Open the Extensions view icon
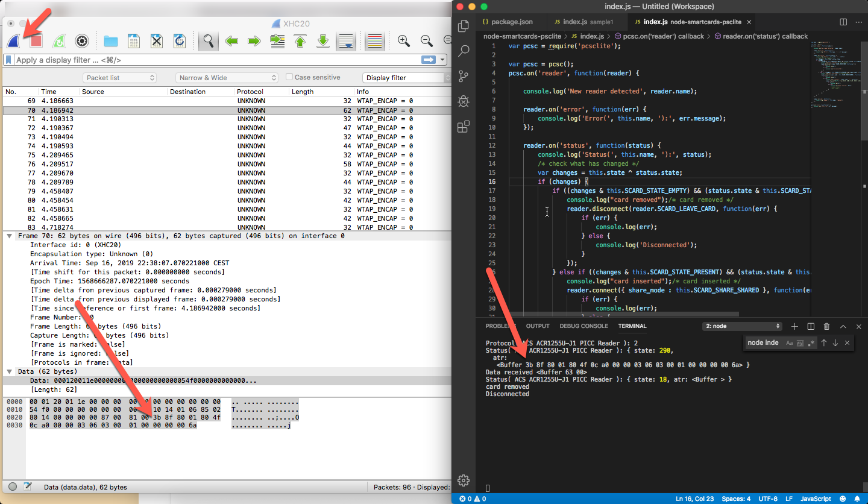 coord(464,127)
